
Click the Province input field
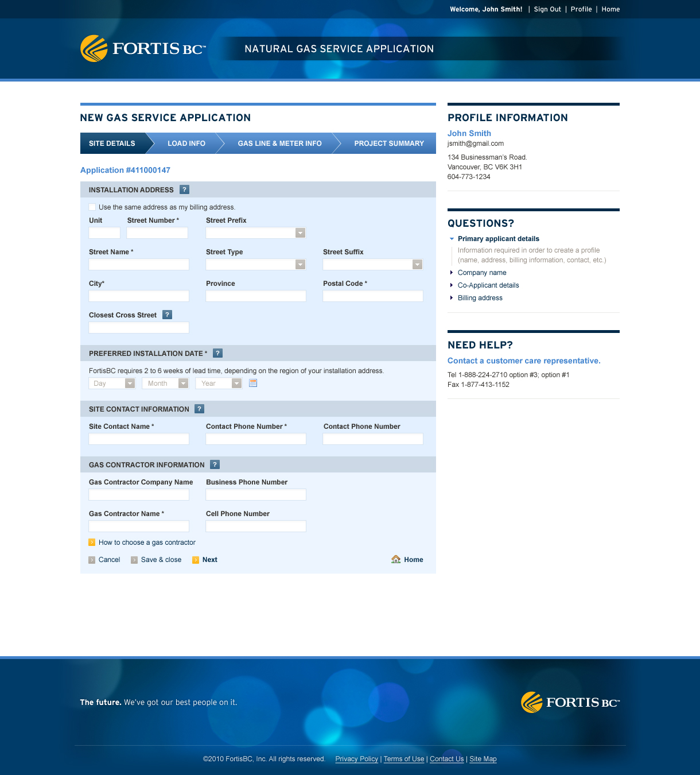point(256,296)
